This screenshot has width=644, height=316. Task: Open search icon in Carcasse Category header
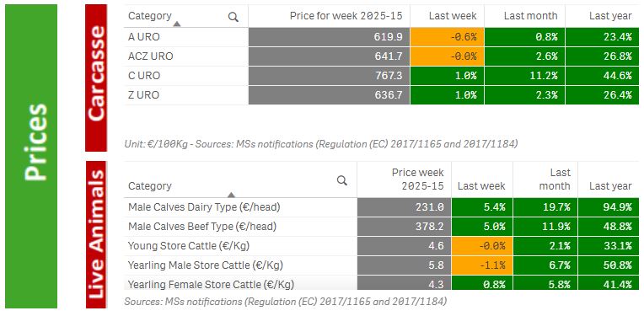pos(233,17)
